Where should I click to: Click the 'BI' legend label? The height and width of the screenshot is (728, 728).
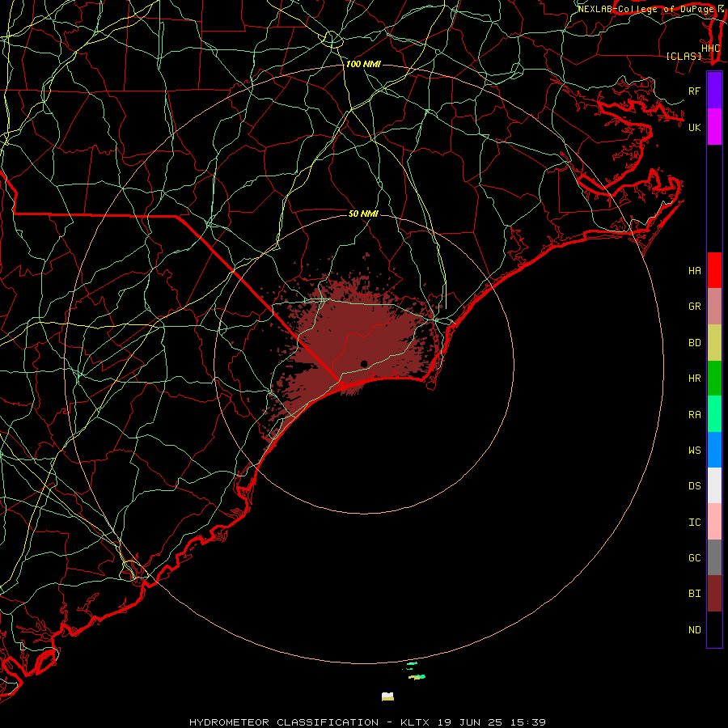point(695,594)
